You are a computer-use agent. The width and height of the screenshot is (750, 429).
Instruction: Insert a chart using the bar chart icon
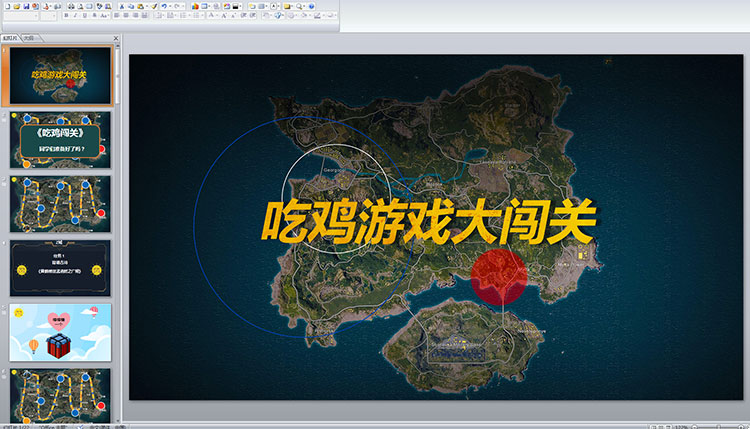click(x=194, y=6)
